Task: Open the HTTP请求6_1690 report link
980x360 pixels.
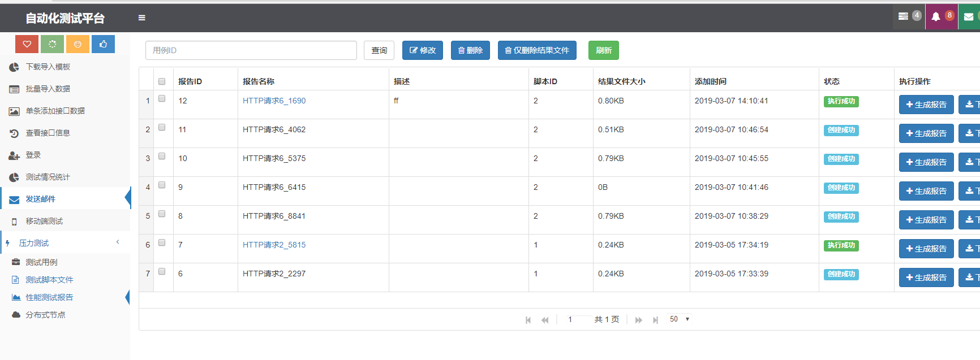Action: pyautogui.click(x=274, y=101)
